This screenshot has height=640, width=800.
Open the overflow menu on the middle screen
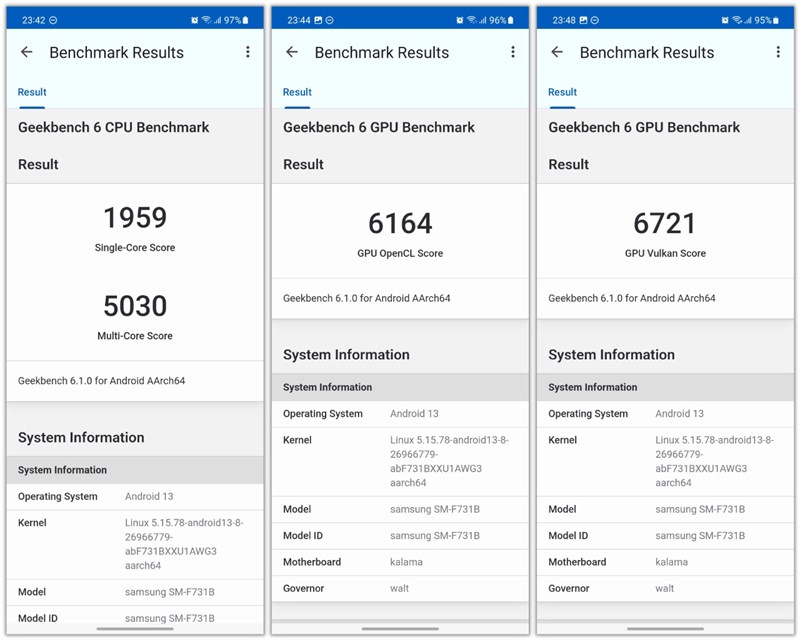click(513, 52)
